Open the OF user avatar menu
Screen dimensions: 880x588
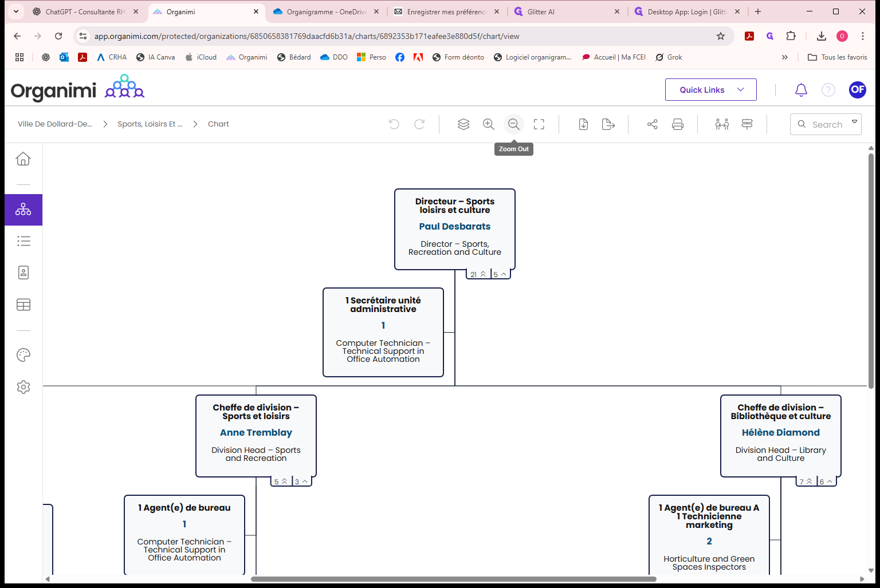(858, 89)
